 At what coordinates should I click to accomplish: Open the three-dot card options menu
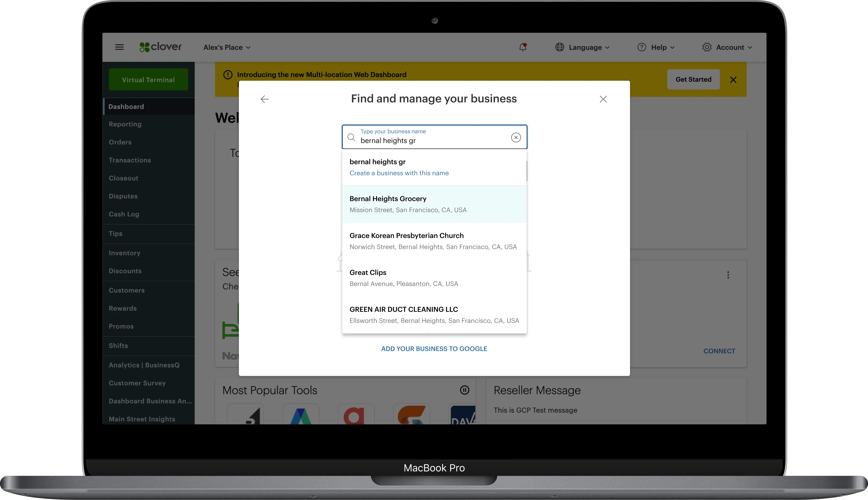728,275
